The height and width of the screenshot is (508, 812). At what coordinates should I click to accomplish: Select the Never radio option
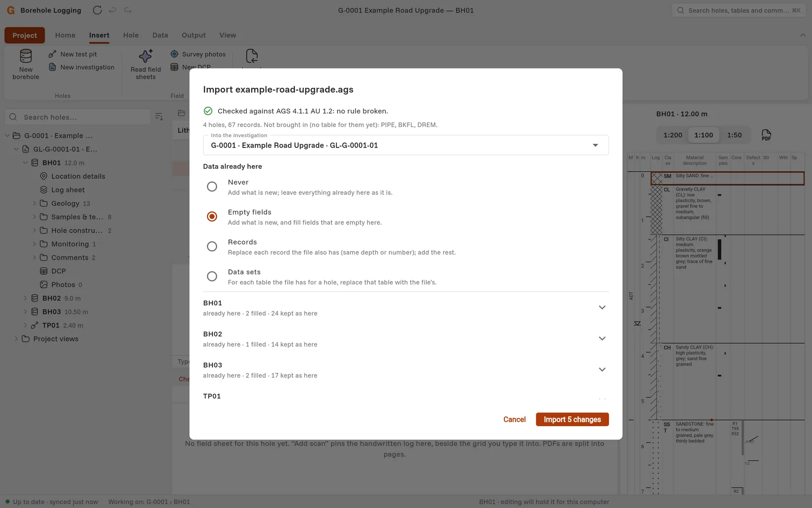pyautogui.click(x=212, y=186)
